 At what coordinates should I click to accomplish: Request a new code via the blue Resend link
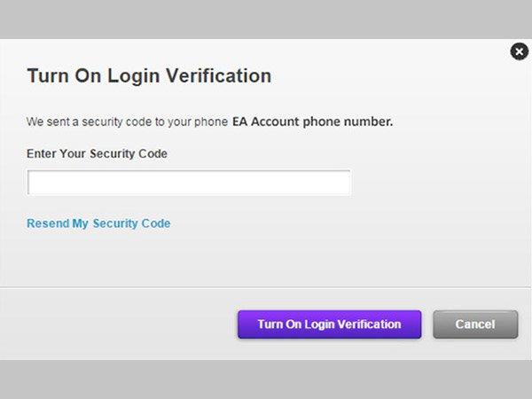point(98,223)
